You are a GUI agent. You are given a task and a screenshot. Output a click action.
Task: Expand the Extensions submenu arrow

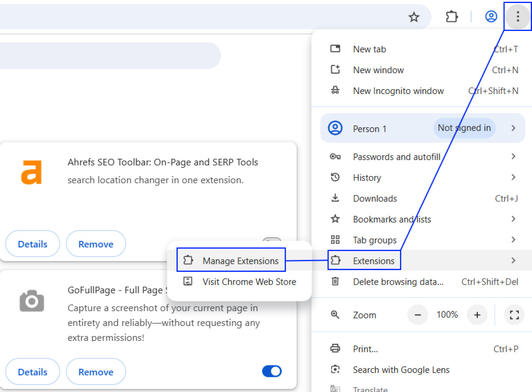pos(513,260)
